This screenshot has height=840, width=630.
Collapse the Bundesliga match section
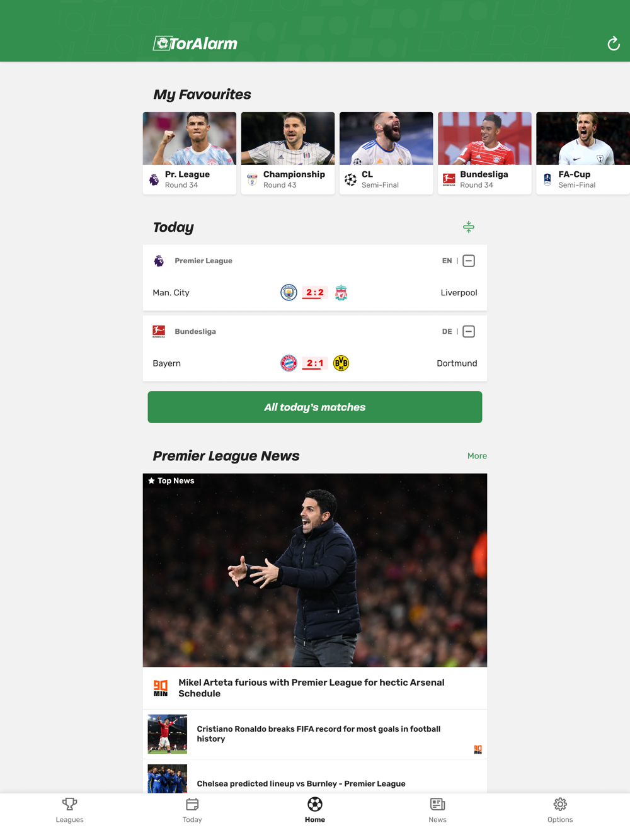coord(468,331)
